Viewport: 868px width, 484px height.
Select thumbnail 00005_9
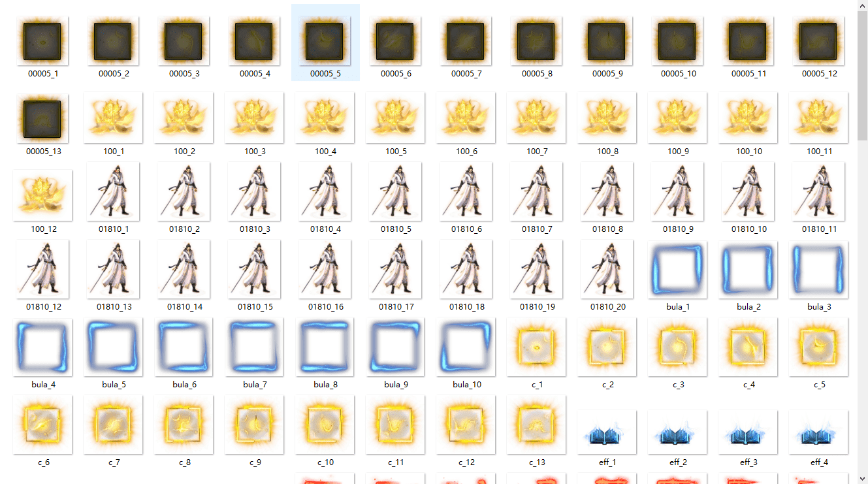607,41
